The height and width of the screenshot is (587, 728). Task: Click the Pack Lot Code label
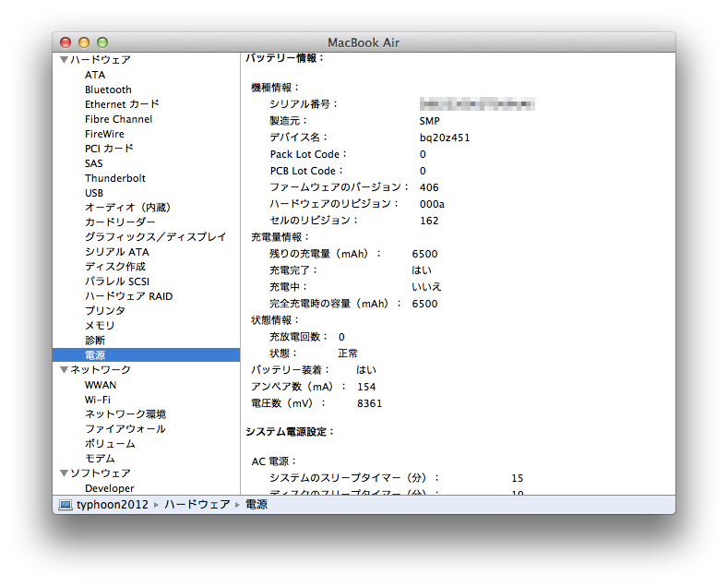[x=308, y=154]
